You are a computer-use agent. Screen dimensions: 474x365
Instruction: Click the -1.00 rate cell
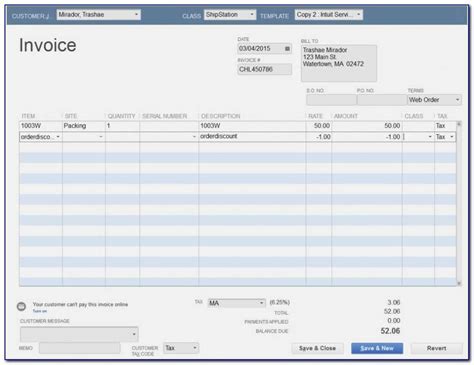319,137
